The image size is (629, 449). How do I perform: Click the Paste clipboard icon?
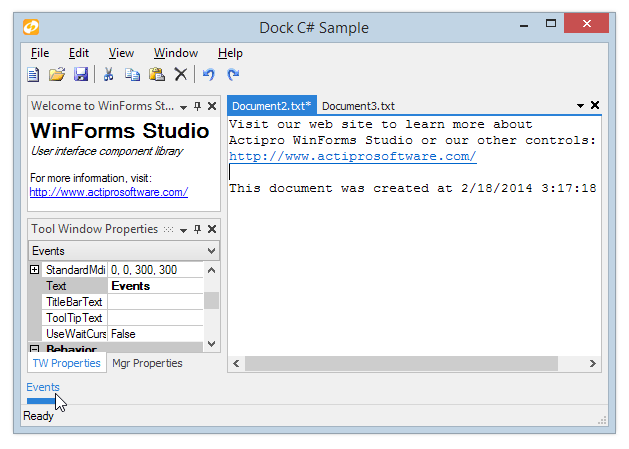click(157, 75)
